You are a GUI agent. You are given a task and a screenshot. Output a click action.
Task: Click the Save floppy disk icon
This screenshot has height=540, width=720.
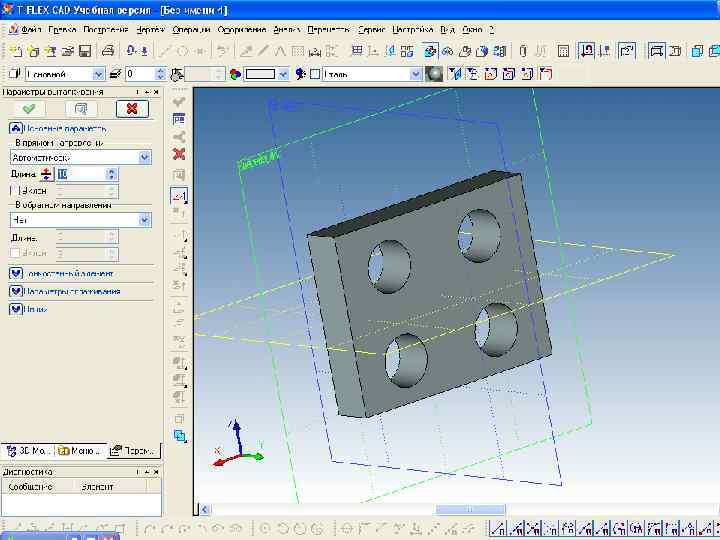(85, 51)
